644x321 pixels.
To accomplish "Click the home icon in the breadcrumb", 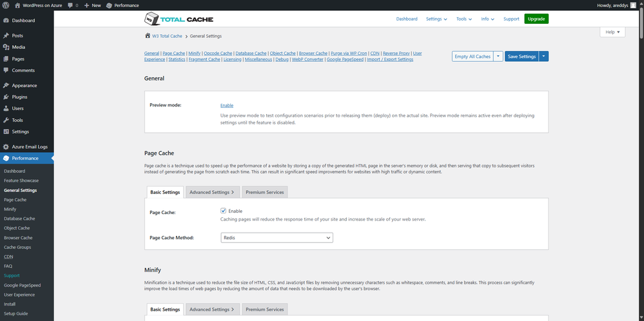I will 148,35.
